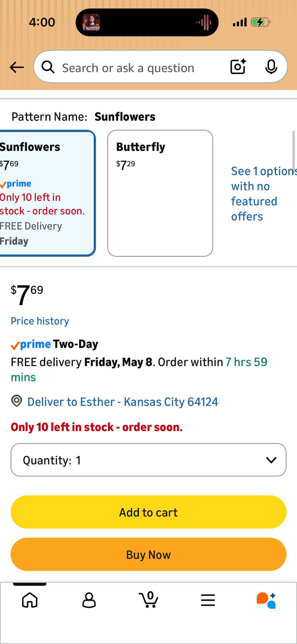This screenshot has width=297, height=644.
Task: Tap the Add to cart button
Action: click(148, 512)
